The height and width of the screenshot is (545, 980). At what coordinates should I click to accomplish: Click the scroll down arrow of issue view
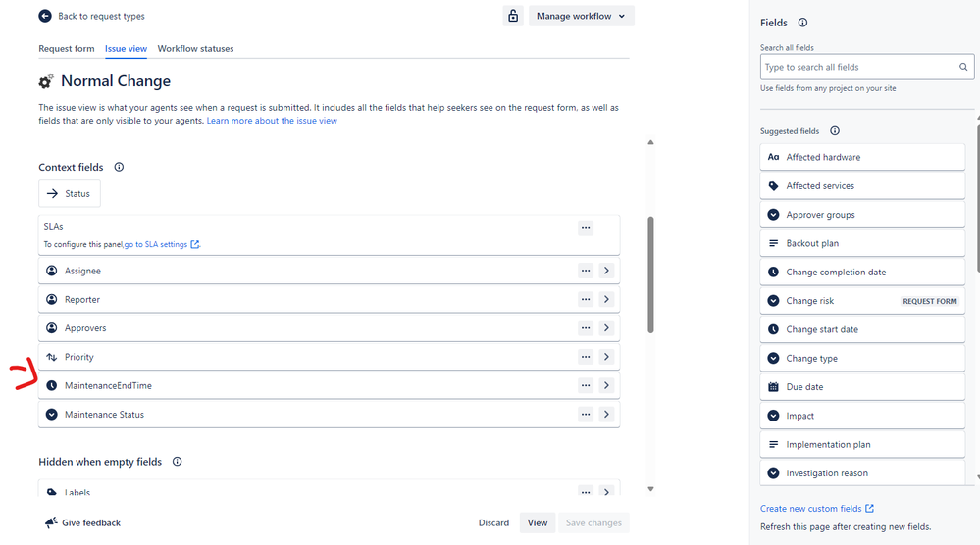pyautogui.click(x=650, y=489)
